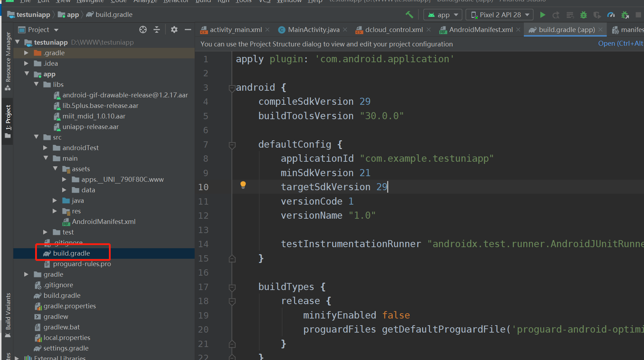This screenshot has height=360, width=644.
Task: Click app in the breadcrumb bar
Action: coord(69,15)
